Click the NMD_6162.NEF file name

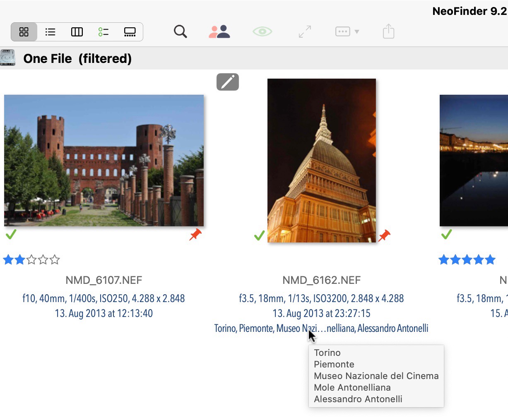tap(321, 280)
